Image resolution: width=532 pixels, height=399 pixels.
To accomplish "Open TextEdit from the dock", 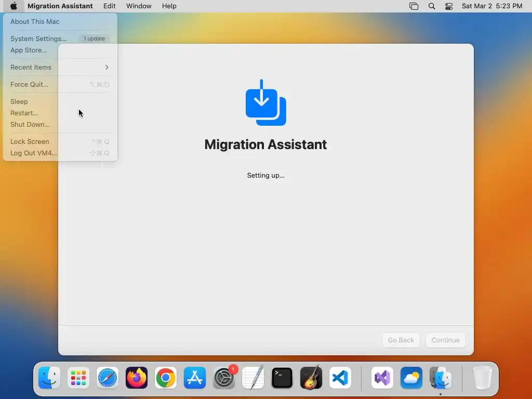I will [x=253, y=378].
